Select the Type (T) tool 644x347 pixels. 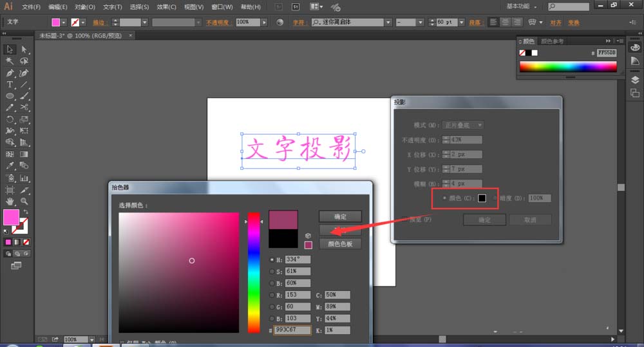10,84
